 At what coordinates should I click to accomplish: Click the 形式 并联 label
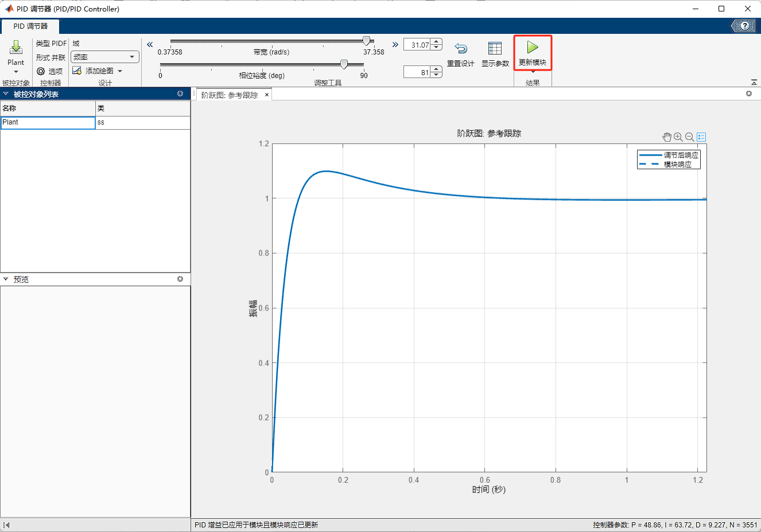click(51, 57)
